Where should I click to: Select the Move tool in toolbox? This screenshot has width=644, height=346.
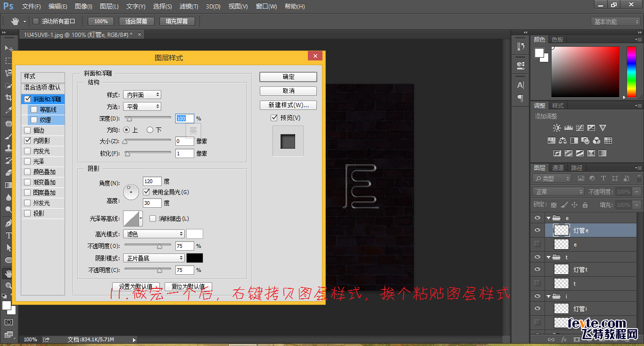(8, 48)
